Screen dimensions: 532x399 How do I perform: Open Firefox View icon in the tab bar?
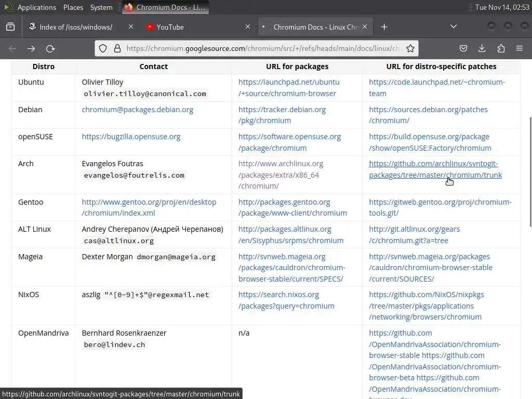(x=10, y=27)
